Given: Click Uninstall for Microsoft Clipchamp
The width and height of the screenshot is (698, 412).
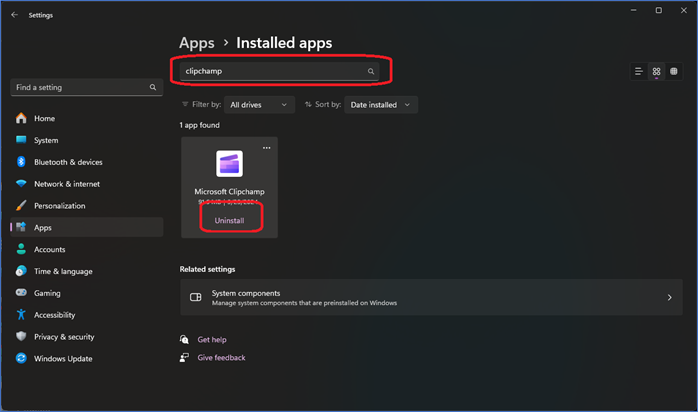Looking at the screenshot, I should 229,220.
